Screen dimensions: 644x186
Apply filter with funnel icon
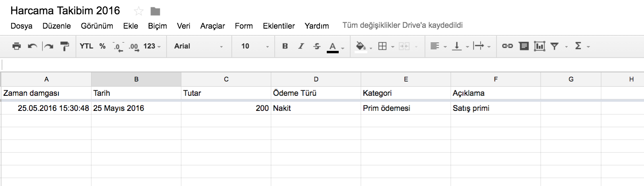(555, 46)
